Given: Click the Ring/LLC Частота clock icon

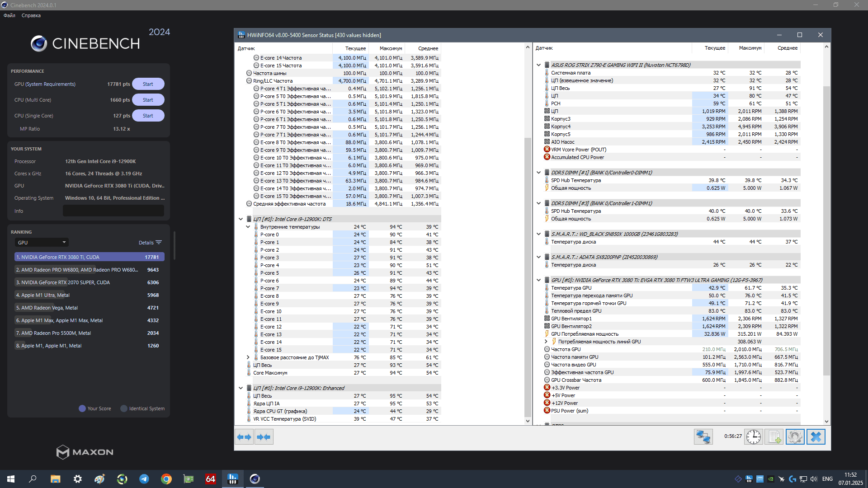Looking at the screenshot, I should click(249, 81).
